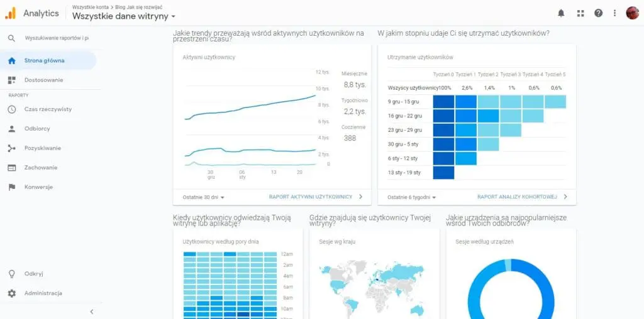Click the 13 sty - 19 sty cohort row label
644x319 pixels.
pyautogui.click(x=404, y=173)
